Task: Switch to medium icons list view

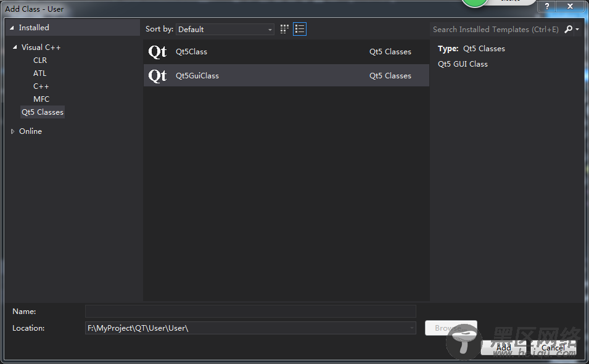Action: (x=300, y=29)
